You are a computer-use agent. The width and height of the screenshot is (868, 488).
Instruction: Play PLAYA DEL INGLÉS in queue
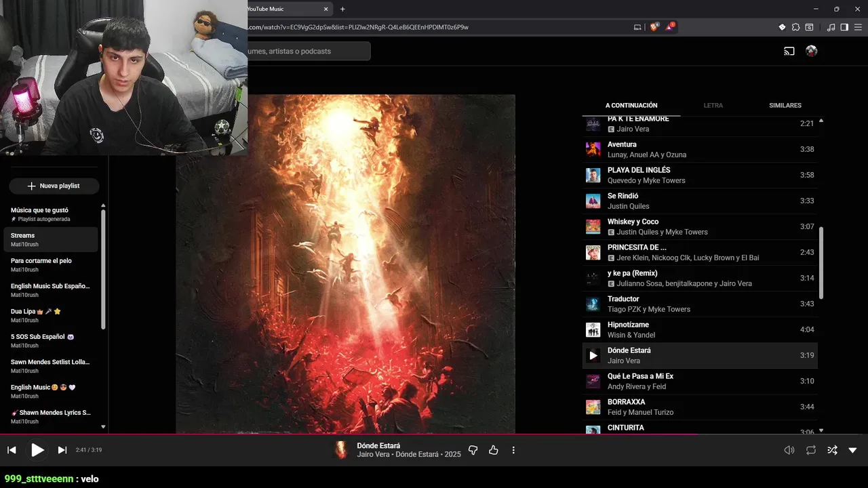coord(700,175)
